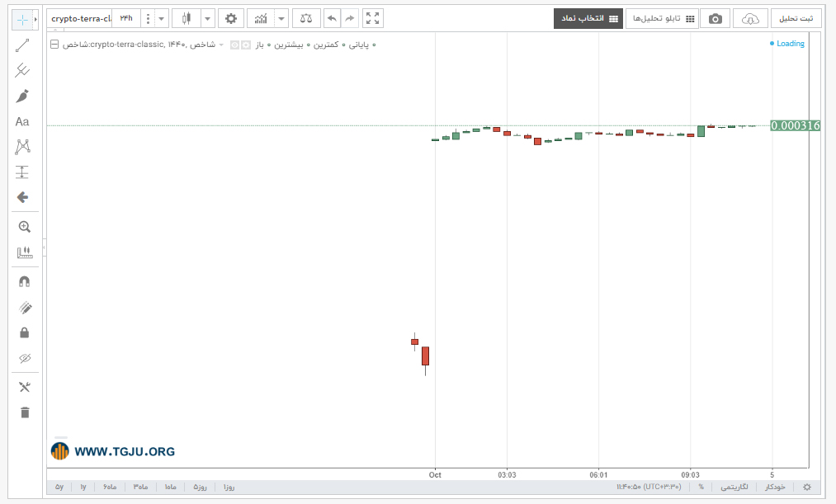Image resolution: width=836 pixels, height=504 pixels.
Task: Select the ruler measure tool
Action: 25,252
